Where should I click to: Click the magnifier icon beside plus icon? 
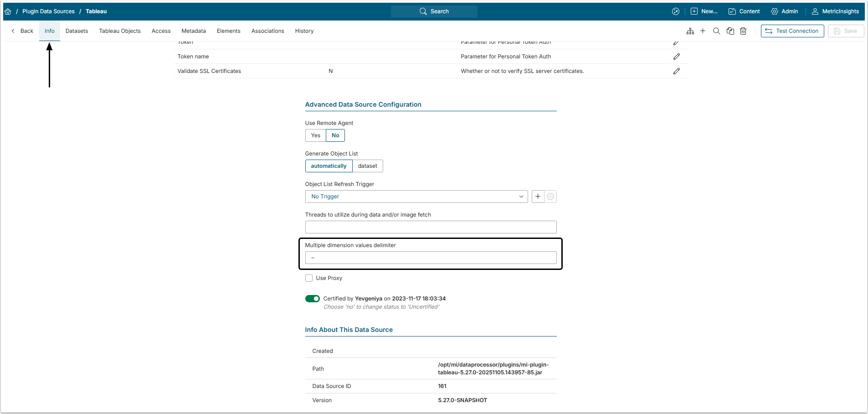(716, 31)
